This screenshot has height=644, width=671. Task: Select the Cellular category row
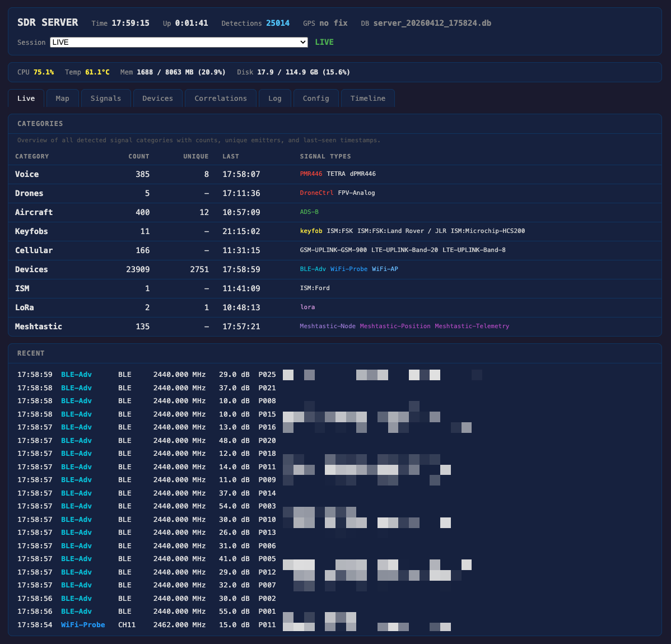(335, 250)
